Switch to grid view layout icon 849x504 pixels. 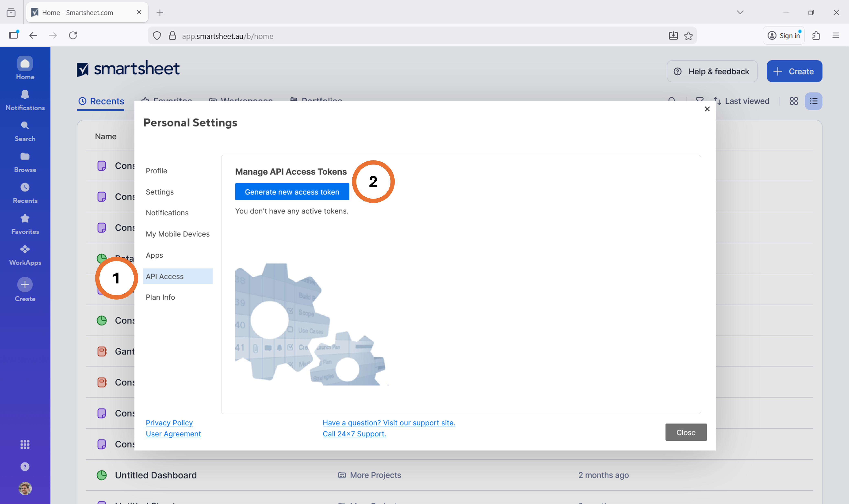[794, 101]
